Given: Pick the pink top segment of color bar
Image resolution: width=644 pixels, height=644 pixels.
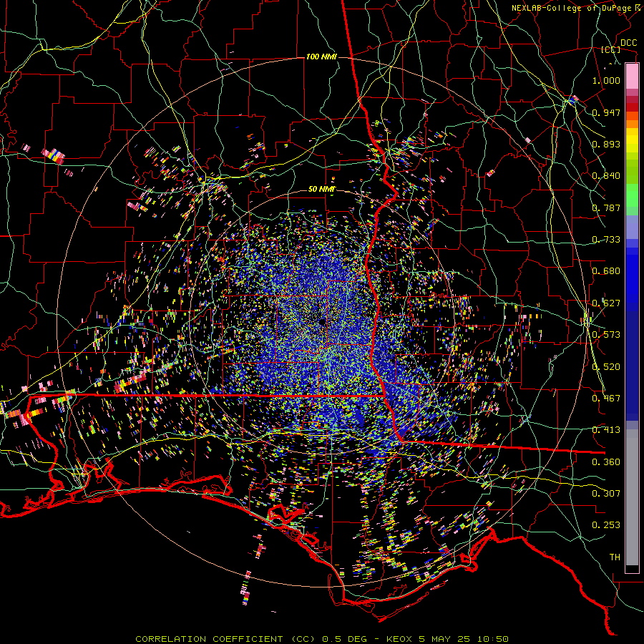Looking at the screenshot, I should pyautogui.click(x=632, y=76).
